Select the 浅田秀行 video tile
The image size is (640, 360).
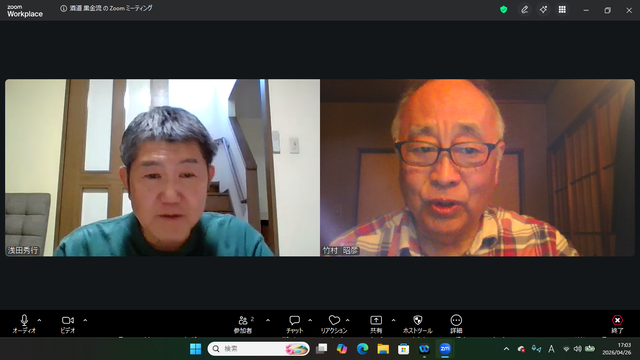pyautogui.click(x=162, y=168)
